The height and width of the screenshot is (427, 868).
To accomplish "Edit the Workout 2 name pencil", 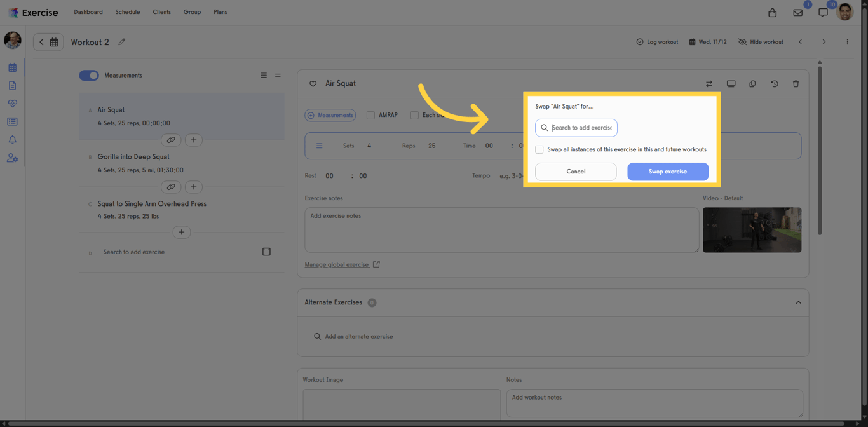I will (121, 42).
